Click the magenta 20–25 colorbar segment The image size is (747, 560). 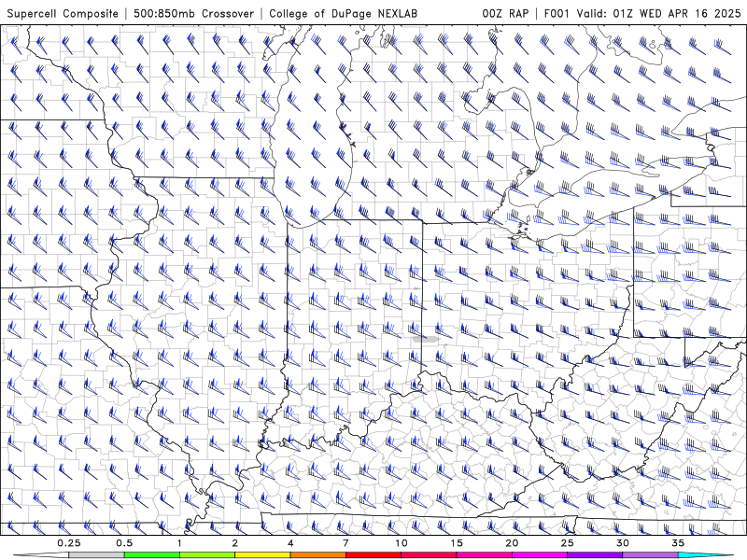coord(540,555)
